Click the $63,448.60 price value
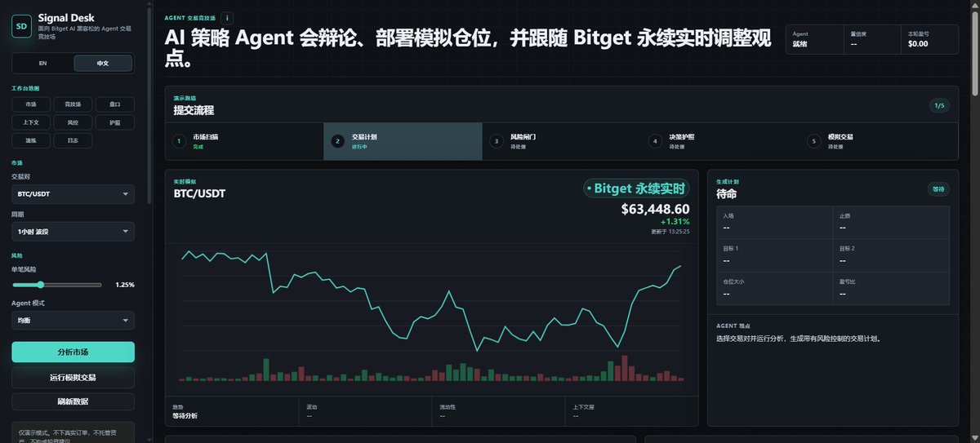Screen dimensions: 980x443 click(x=655, y=209)
